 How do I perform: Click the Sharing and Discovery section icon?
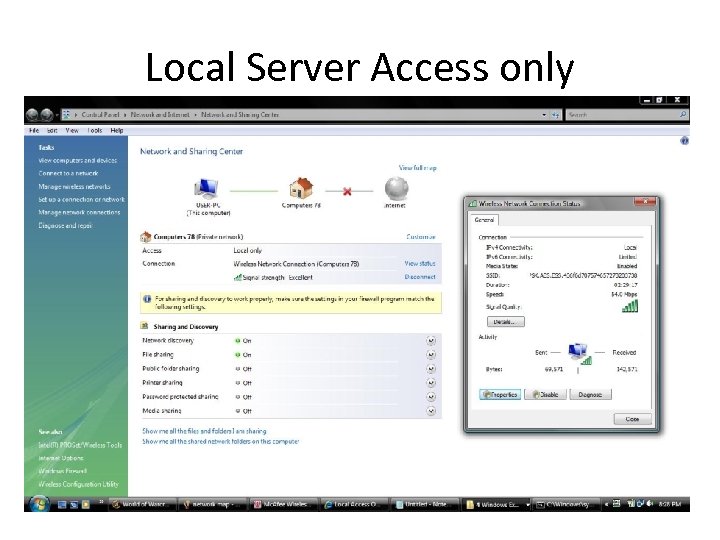pos(144,326)
